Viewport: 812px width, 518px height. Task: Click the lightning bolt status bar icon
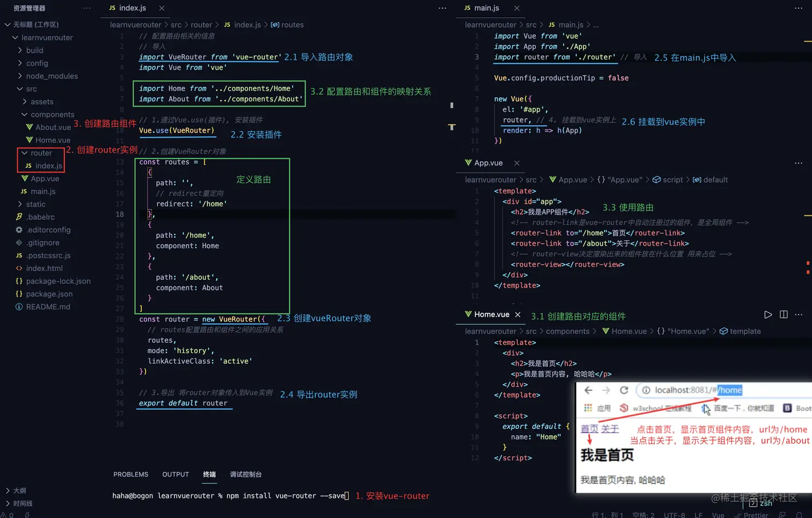pos(27,515)
